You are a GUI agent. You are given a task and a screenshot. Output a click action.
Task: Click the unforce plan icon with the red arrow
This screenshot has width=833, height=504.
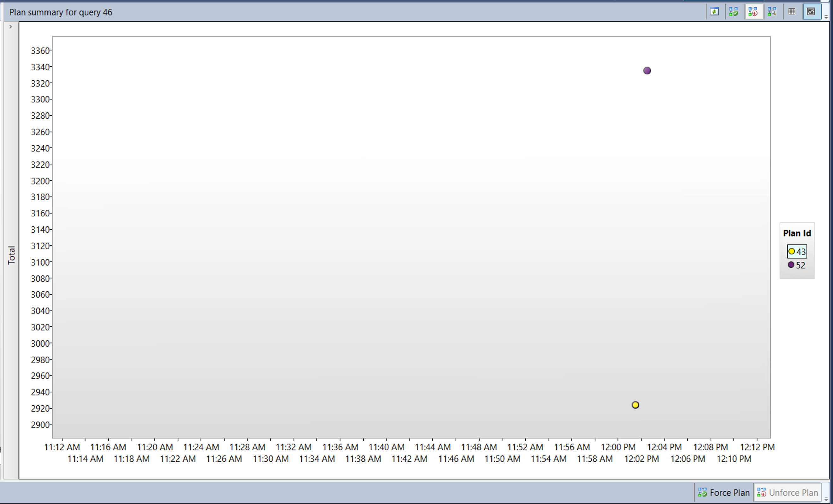753,12
